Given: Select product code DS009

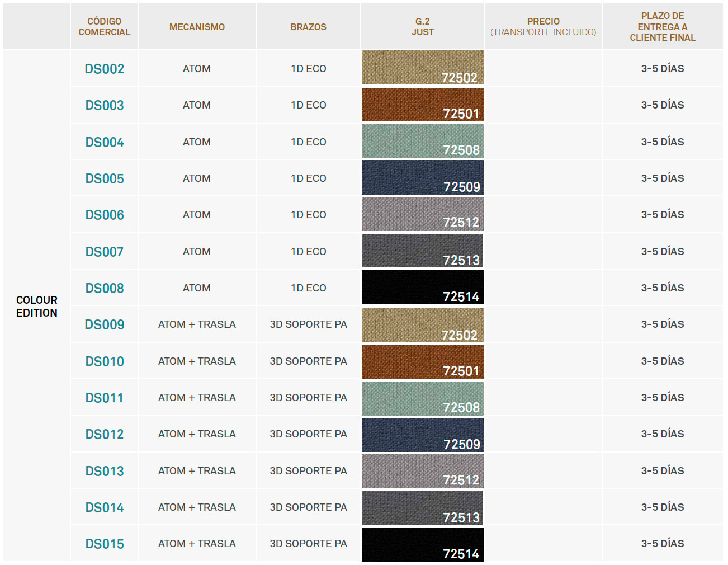Looking at the screenshot, I should [105, 324].
